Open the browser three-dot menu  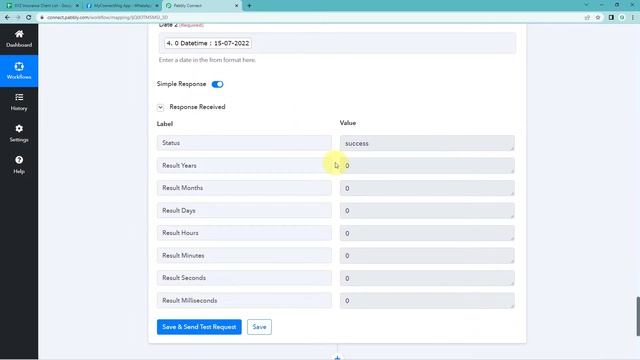633,18
